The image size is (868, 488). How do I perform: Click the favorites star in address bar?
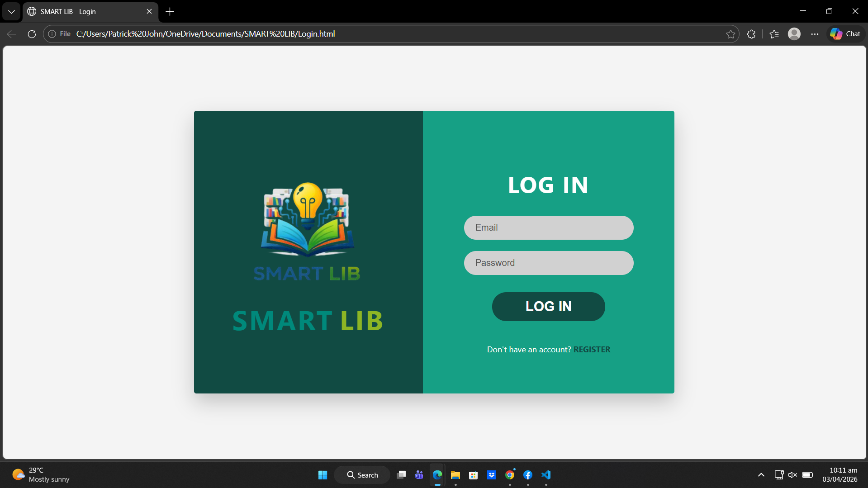pos(730,33)
